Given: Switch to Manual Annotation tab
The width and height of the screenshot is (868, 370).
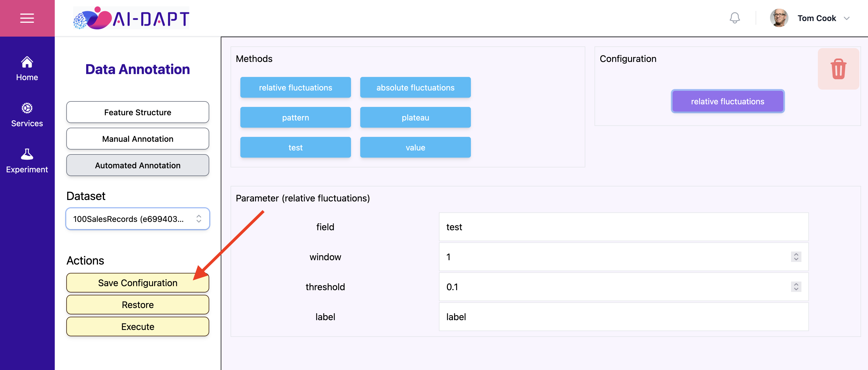Looking at the screenshot, I should (x=137, y=139).
